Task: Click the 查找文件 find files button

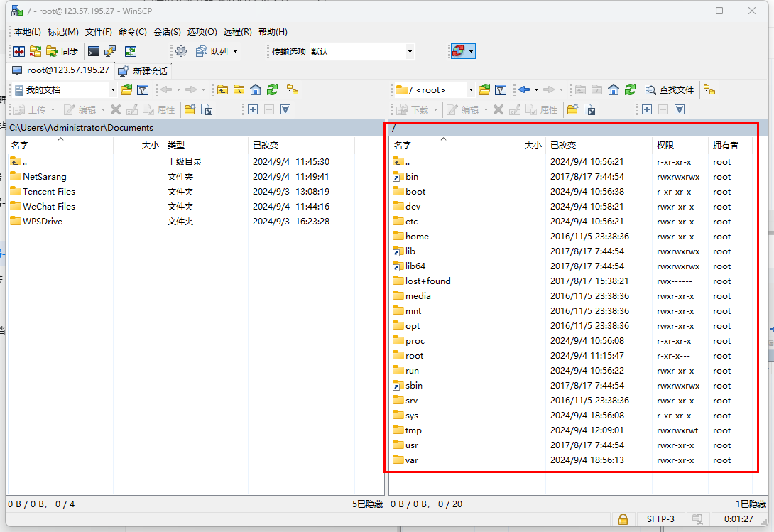Action: (x=670, y=90)
